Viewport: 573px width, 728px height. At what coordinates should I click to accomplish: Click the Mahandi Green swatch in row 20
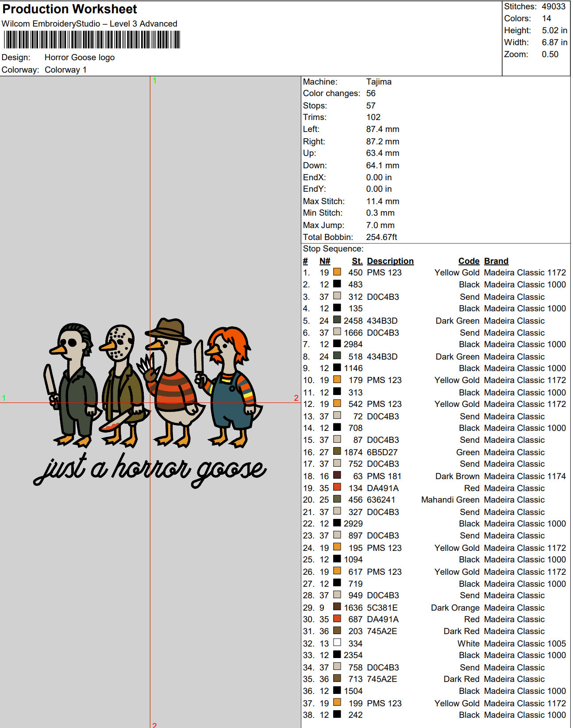point(337,499)
